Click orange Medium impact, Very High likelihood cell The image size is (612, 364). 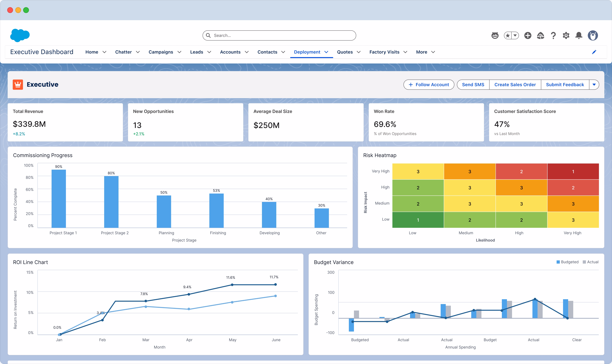pos(573,204)
